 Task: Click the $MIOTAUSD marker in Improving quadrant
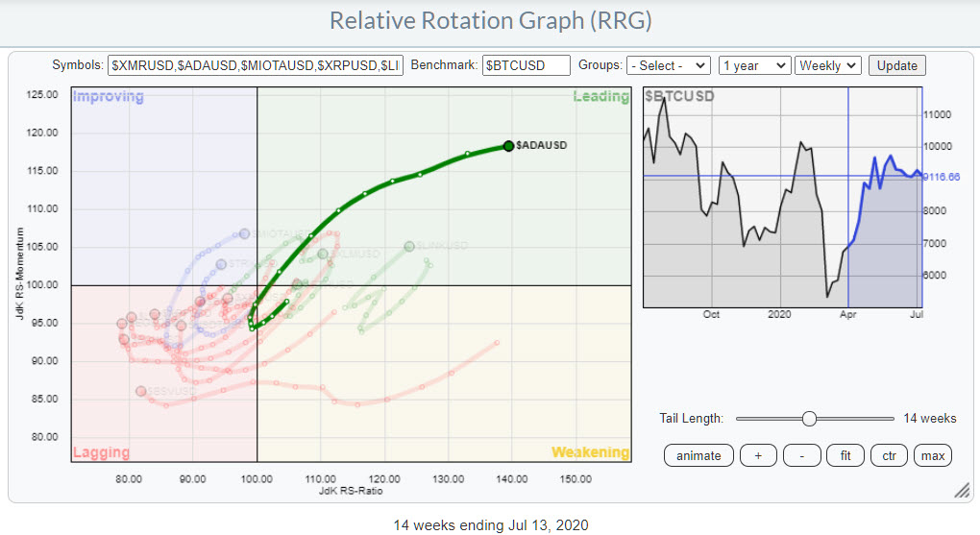pyautogui.click(x=244, y=233)
